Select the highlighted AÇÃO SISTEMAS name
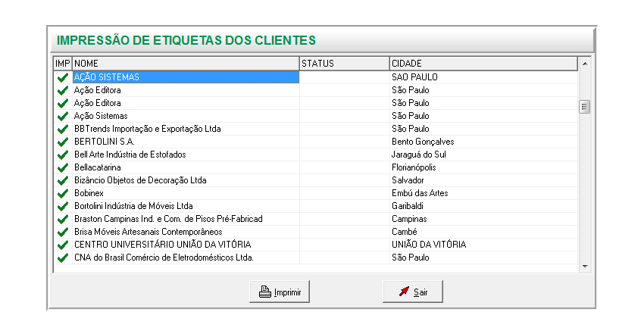This screenshot has width=644, height=334. point(186,77)
